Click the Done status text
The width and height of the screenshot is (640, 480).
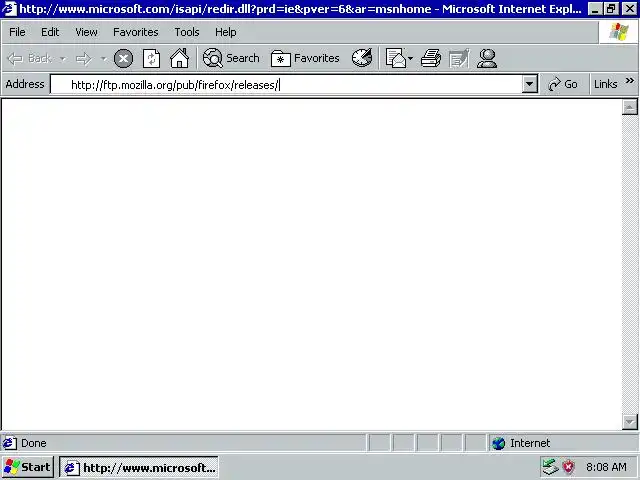pos(33,443)
